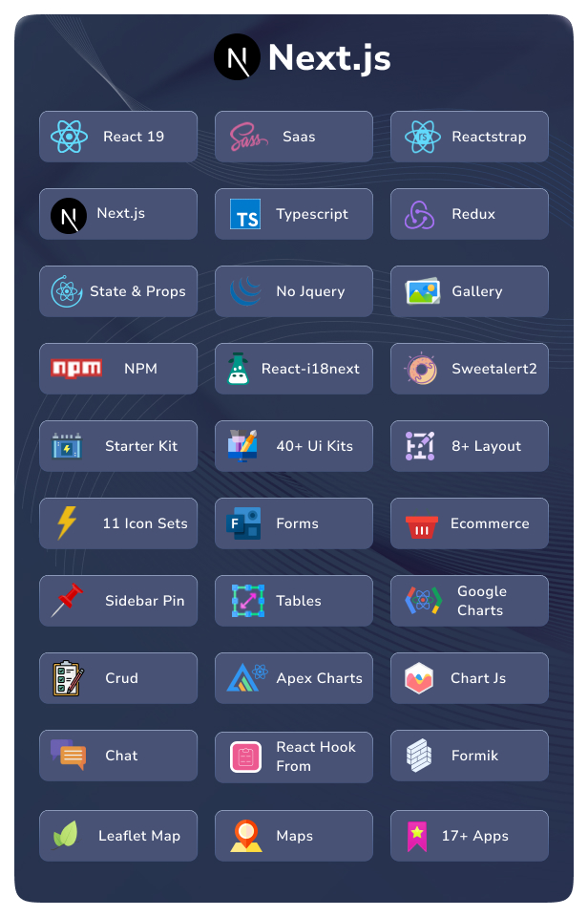Click the donut icon next to Sweetalert2
588x917 pixels.
[x=421, y=369]
